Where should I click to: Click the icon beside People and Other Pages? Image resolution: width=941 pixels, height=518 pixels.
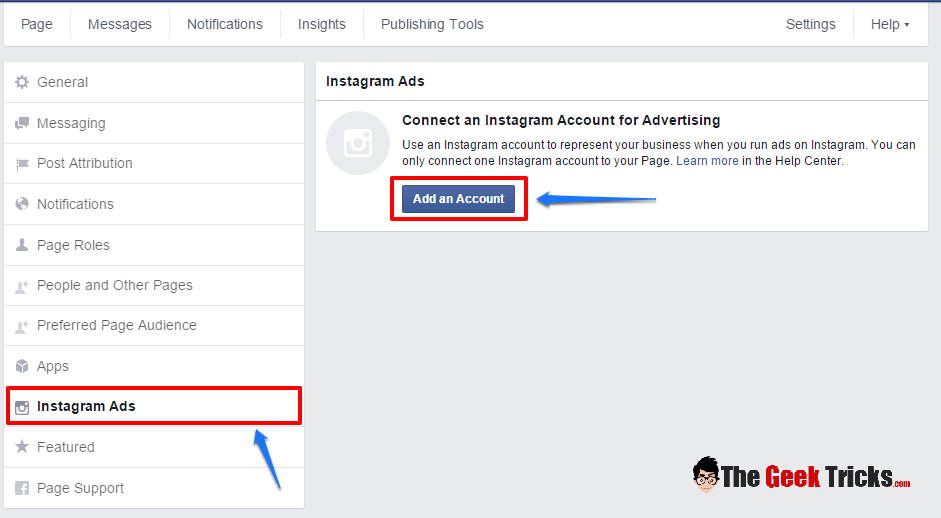tap(22, 286)
